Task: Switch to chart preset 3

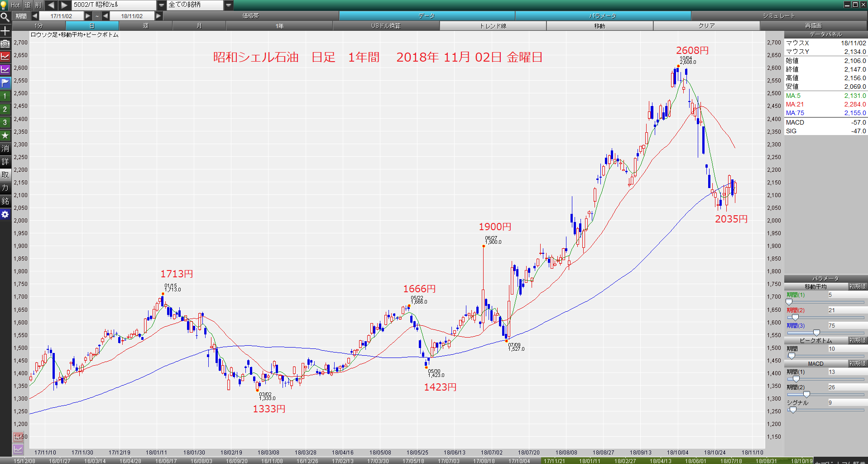Action: [x=5, y=122]
